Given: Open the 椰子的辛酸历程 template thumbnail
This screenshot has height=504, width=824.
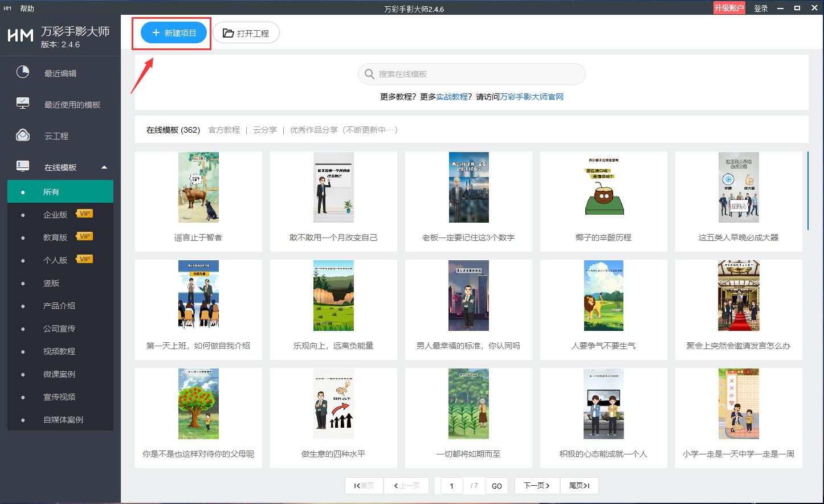Looking at the screenshot, I should [603, 187].
